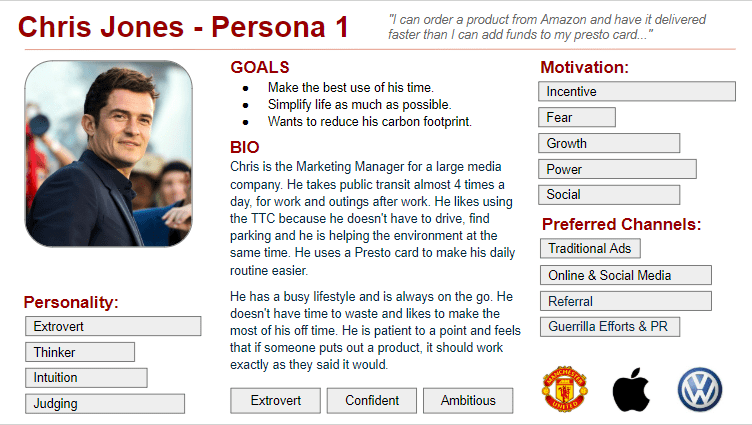Click the Confident trait tag button
The height and width of the screenshot is (425, 752).
pyautogui.click(x=371, y=401)
